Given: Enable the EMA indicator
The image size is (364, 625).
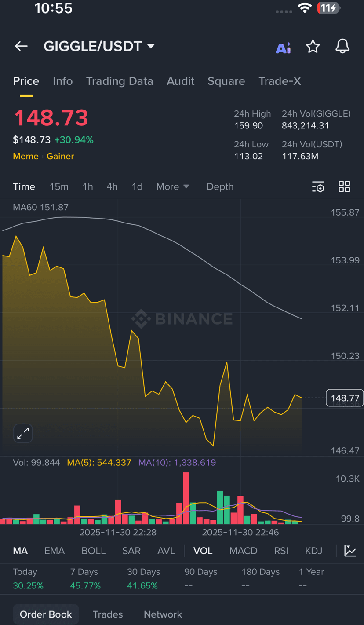Looking at the screenshot, I should coord(55,551).
